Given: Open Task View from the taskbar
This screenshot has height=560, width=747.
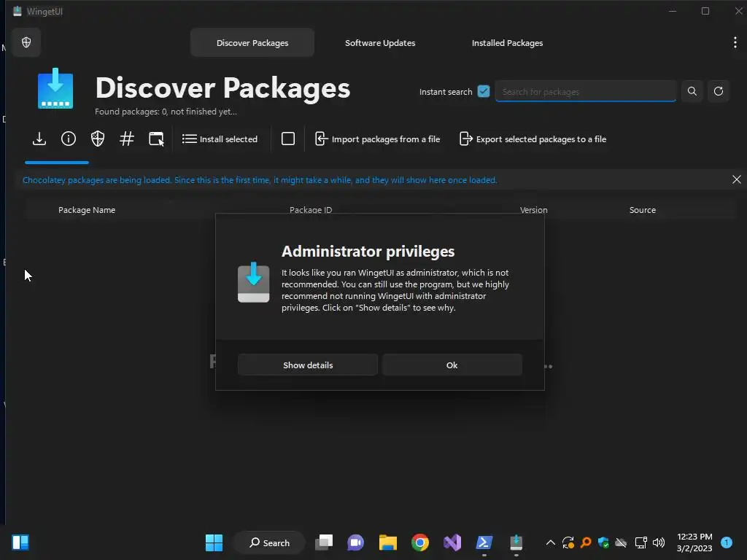Looking at the screenshot, I should click(x=324, y=542).
